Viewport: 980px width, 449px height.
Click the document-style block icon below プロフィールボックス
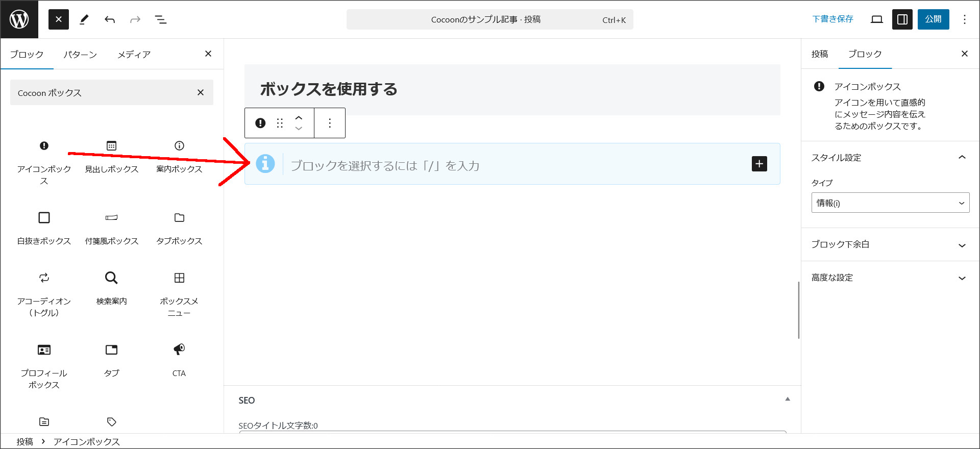pos(44,422)
